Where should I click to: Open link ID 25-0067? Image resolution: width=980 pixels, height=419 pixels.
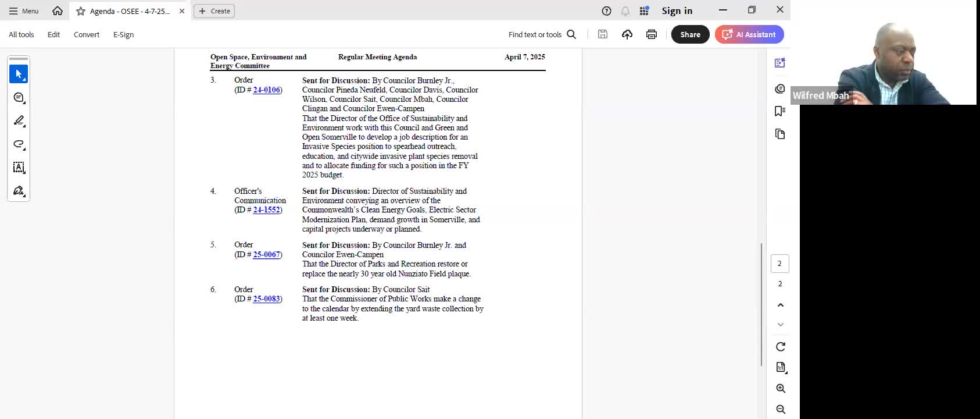[x=266, y=254]
